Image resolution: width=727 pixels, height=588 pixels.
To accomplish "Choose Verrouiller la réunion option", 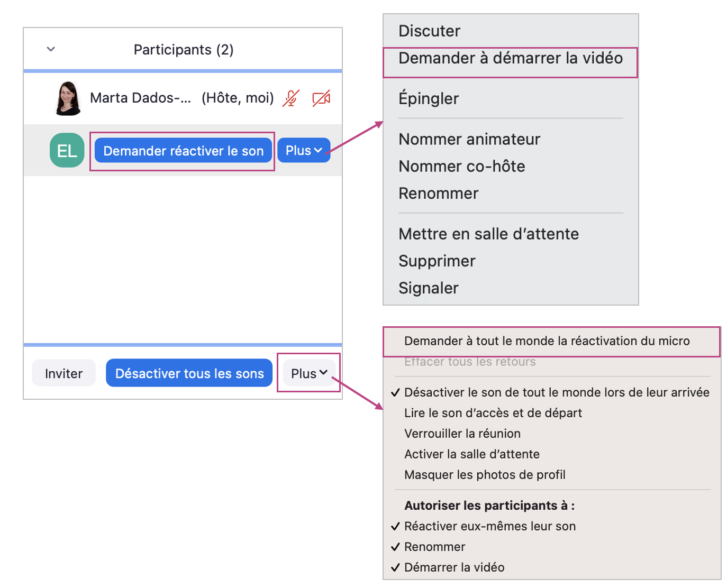I will point(462,434).
